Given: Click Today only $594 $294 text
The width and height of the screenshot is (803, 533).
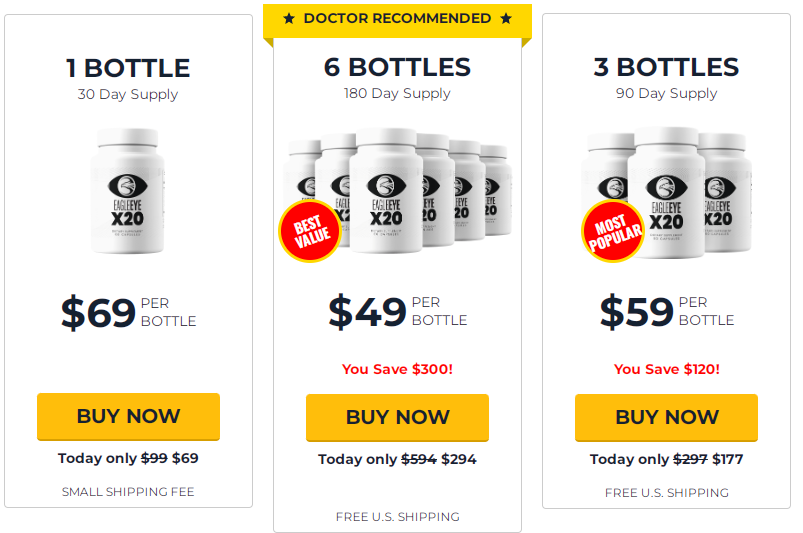Looking at the screenshot, I should click(x=397, y=459).
